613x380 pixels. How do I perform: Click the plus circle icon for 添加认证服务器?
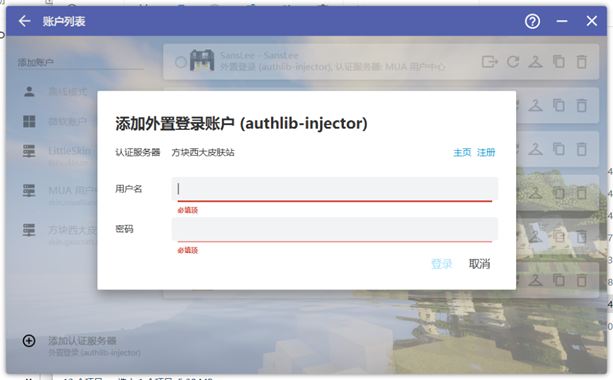pos(29,341)
